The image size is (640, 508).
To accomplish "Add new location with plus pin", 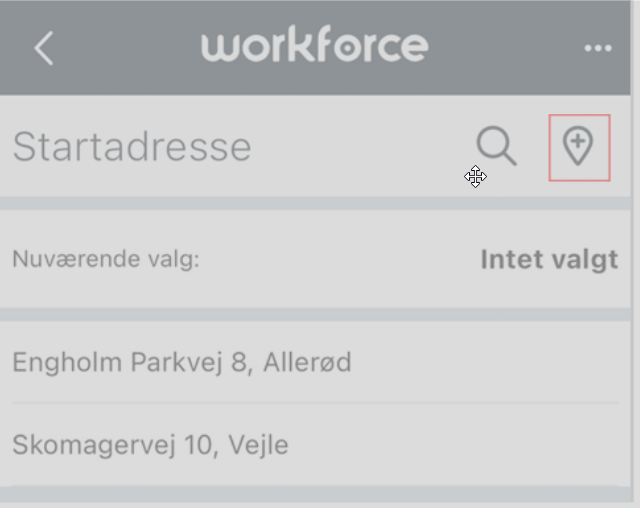I will tap(579, 147).
